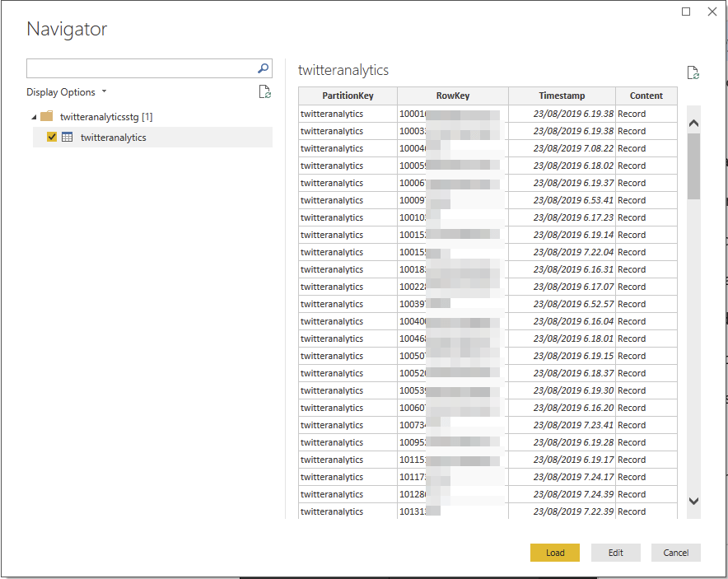Screen dimensions: 728x579
Task: Maximize the Navigator window
Action: (686, 12)
